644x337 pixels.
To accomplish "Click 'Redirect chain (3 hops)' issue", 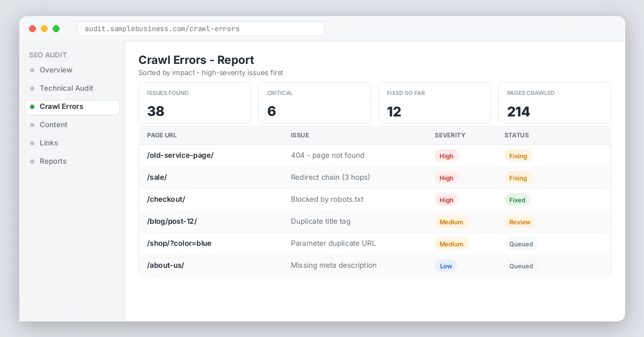I will 331,177.
